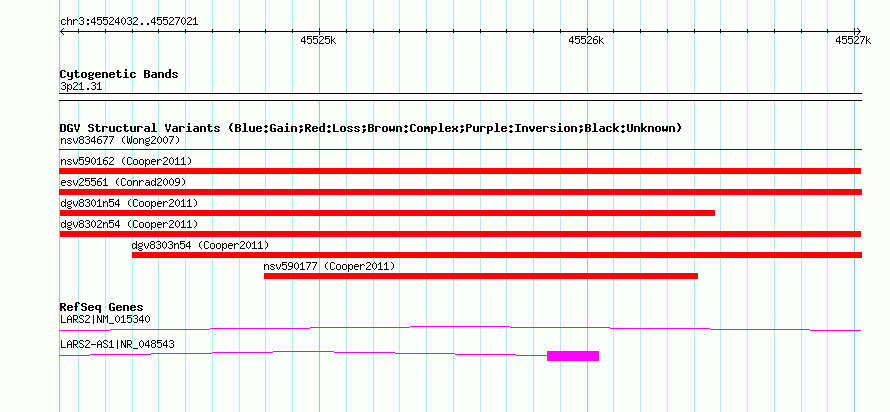Click the nsv590162 (Cooper2011) label
890x412 pixels.
tap(126, 161)
